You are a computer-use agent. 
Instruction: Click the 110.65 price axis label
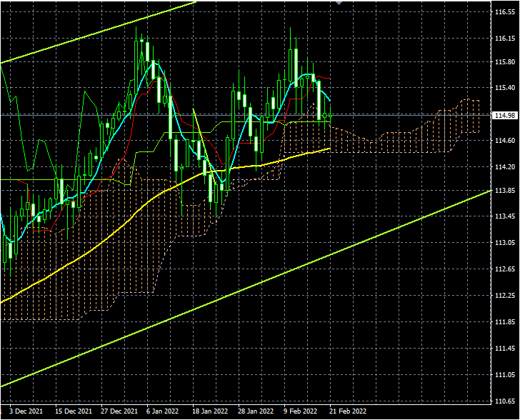[x=505, y=401]
